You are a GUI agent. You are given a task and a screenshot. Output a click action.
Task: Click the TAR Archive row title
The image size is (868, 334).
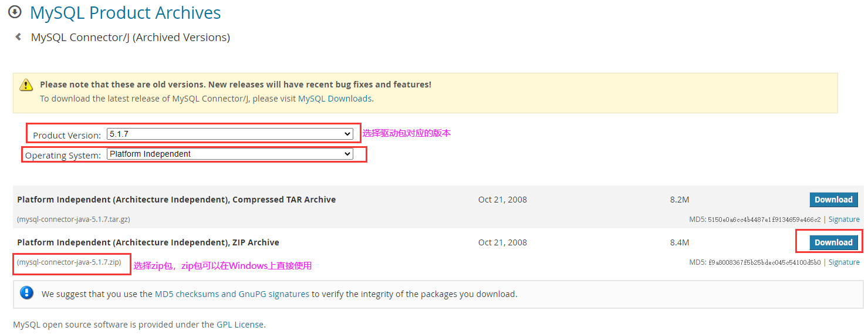[x=177, y=200]
